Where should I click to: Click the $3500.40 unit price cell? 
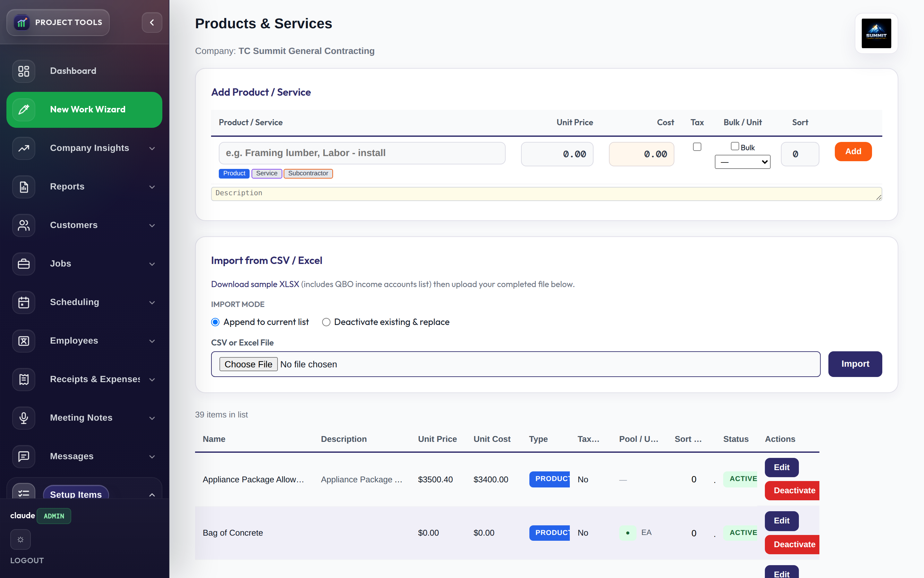pos(435,479)
